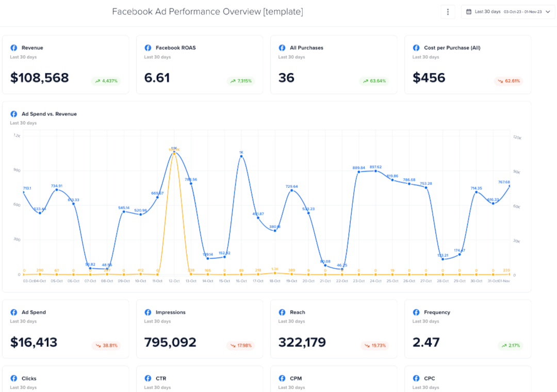The image size is (557, 392).
Task: Click the 1.3K orange point on 18-Oct
Action: (x=275, y=273)
